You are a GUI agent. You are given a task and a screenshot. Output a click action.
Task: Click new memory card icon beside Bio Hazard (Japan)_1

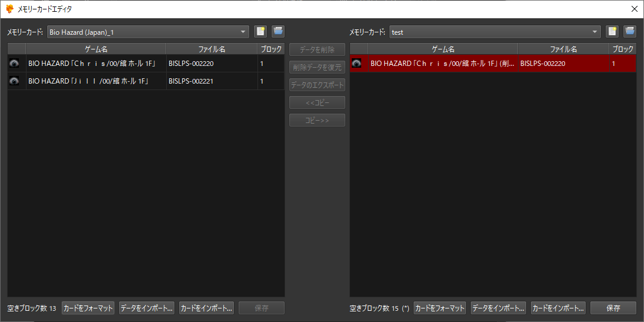(x=260, y=32)
